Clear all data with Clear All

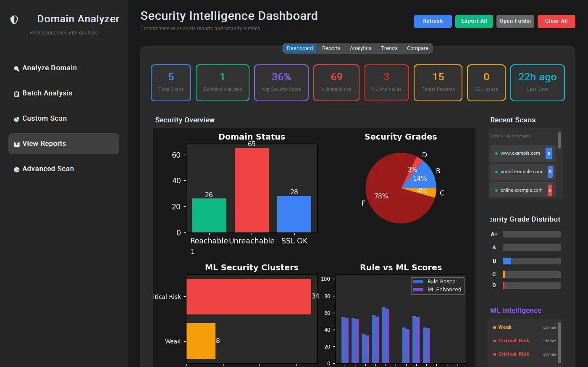coord(556,21)
